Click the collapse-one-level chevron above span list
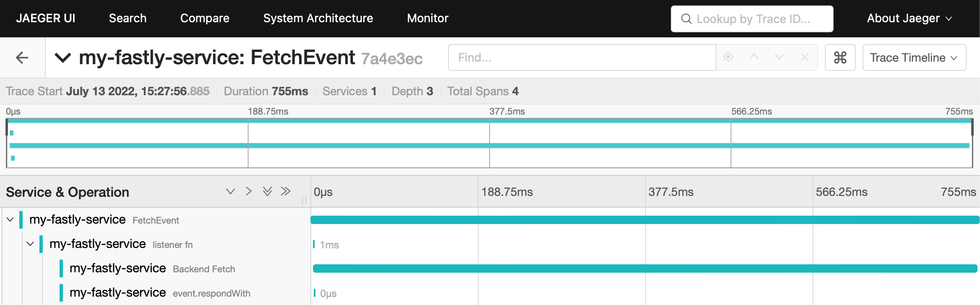 pyautogui.click(x=229, y=191)
